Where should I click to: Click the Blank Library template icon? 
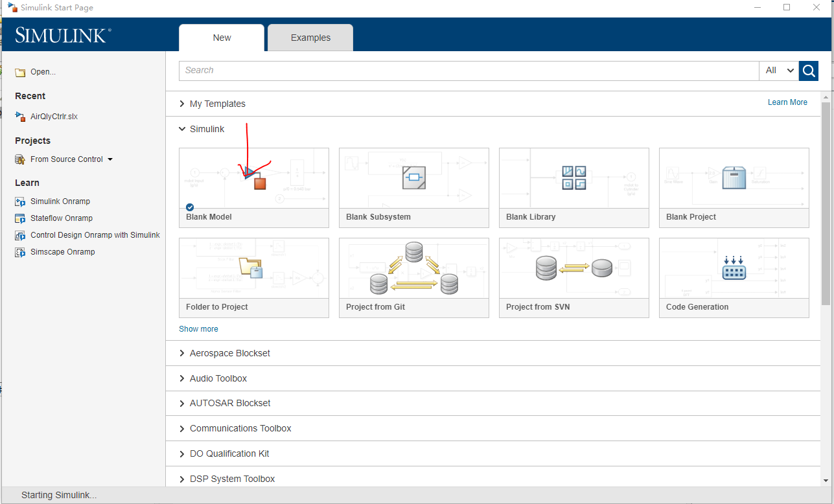(573, 178)
